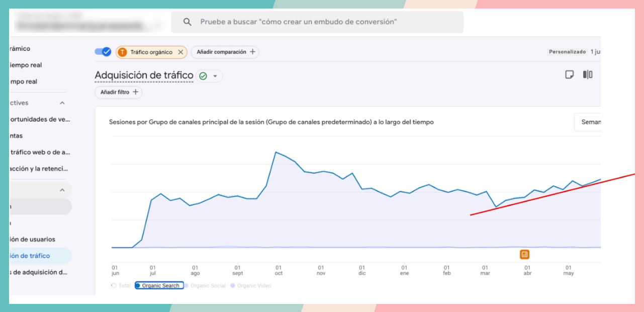Image resolution: width=644 pixels, height=312 pixels.
Task: Collapse the second sidebar section chevron
Action: pyautogui.click(x=62, y=190)
